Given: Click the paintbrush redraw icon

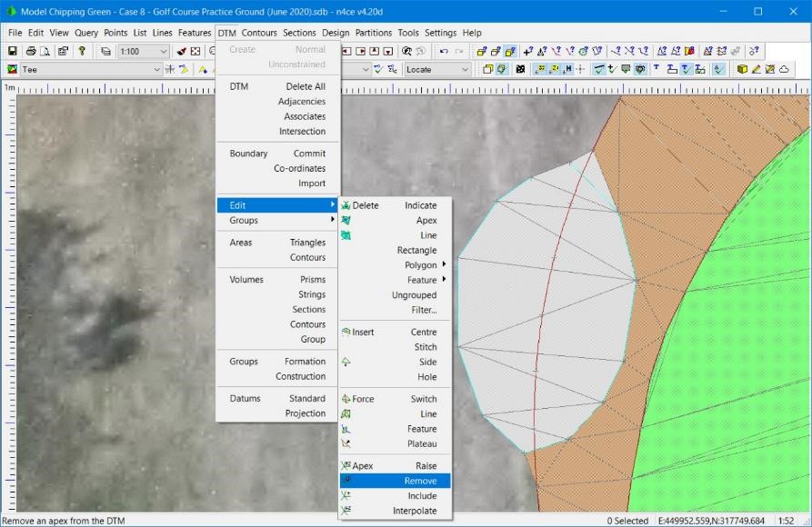Looking at the screenshot, I should tap(181, 51).
